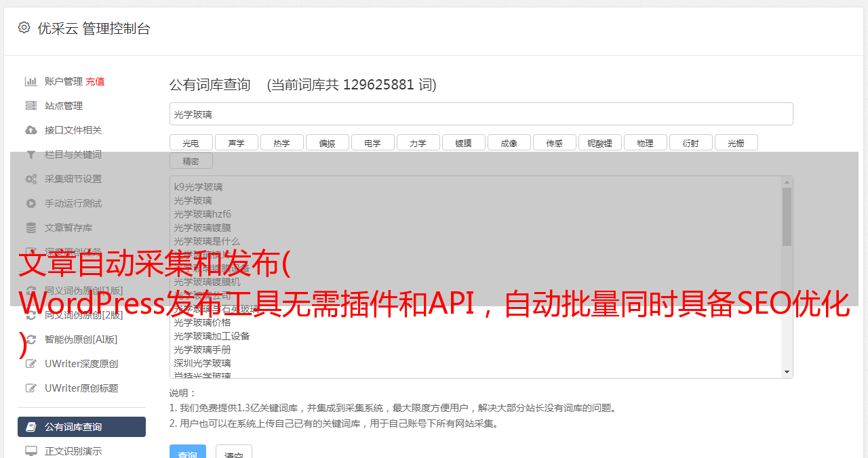The height and width of the screenshot is (458, 868).
Task: Click the results list scrollbar thumb
Action: pyautogui.click(x=787, y=217)
